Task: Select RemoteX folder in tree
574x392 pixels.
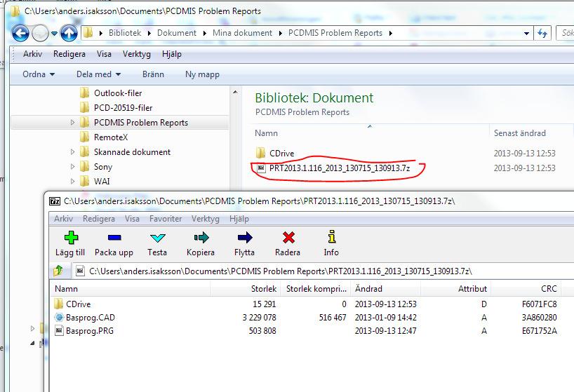Action: (111, 137)
